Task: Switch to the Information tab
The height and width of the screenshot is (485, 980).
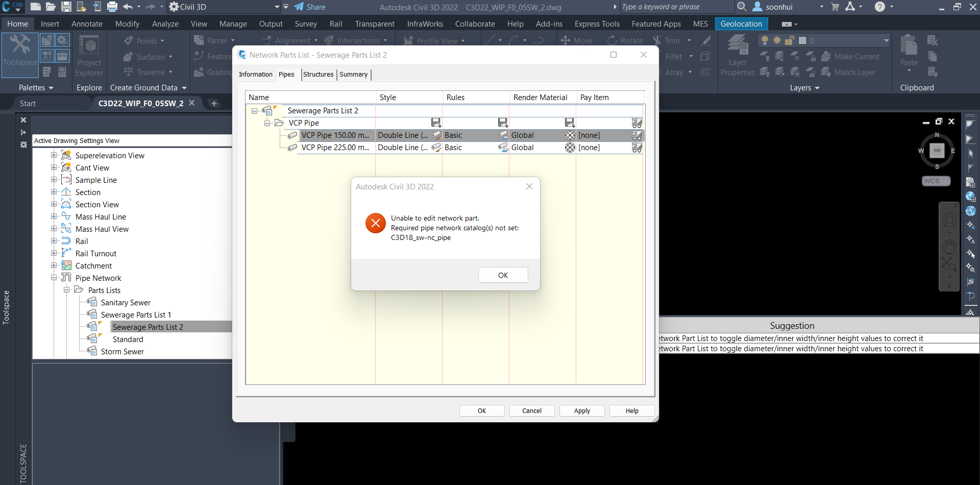Action: pyautogui.click(x=256, y=75)
